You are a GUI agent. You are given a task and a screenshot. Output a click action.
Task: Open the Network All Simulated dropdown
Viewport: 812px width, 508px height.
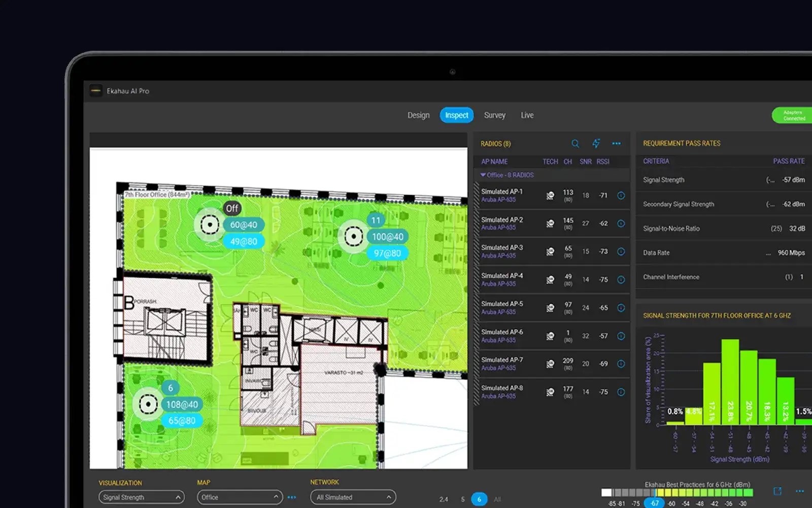click(353, 497)
